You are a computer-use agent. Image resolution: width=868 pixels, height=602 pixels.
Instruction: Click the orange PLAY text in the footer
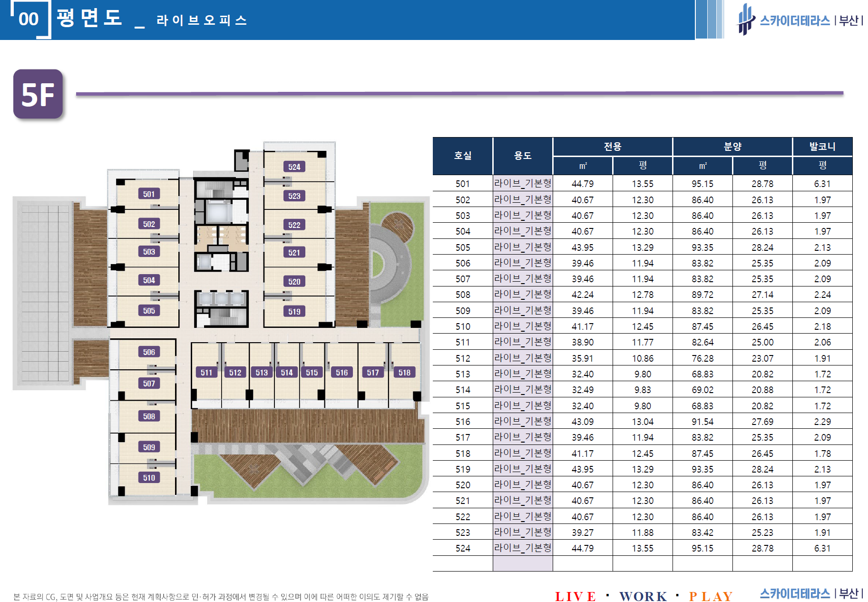click(711, 596)
